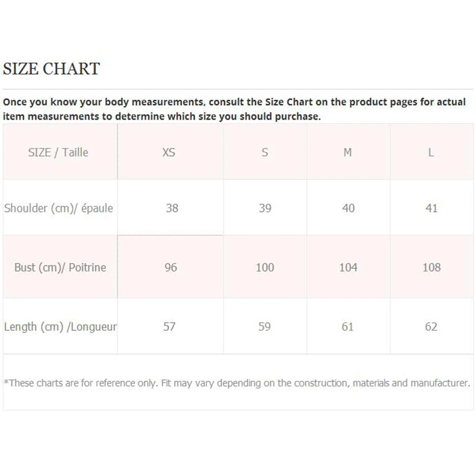The width and height of the screenshot is (476, 476).
Task: Select shoulder value 38 for XS
Action: (172, 208)
